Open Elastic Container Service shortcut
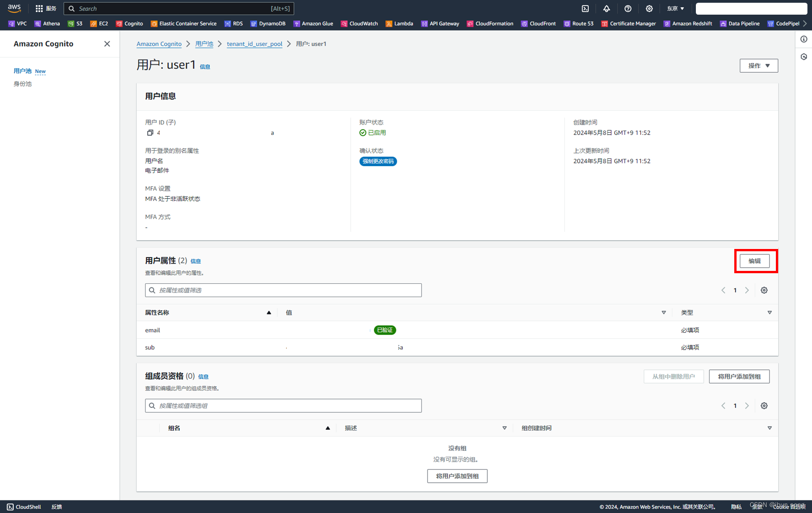 184,24
